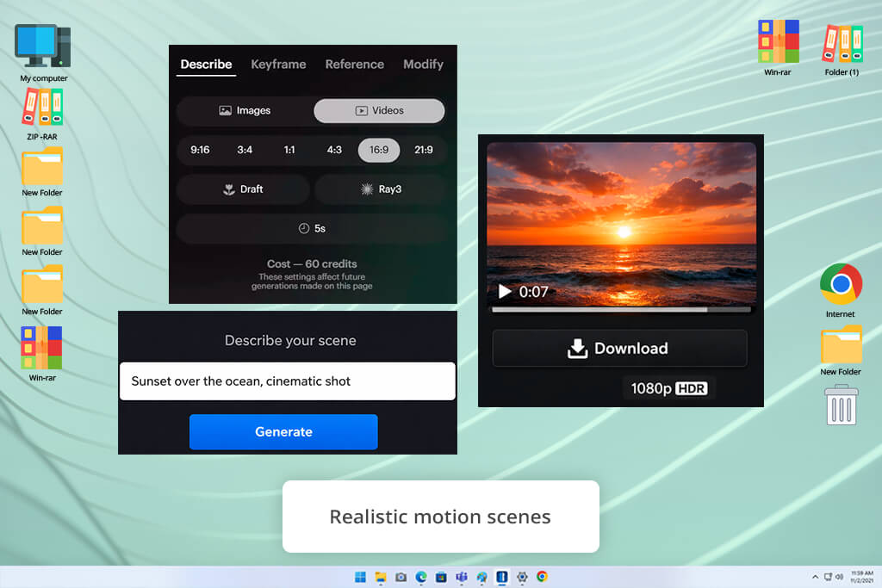
Task: Open the Folder (1) desktop icon
Action: click(842, 51)
